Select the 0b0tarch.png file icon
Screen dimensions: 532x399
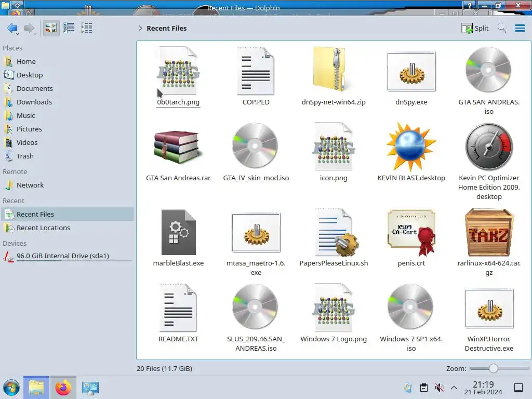(178, 71)
